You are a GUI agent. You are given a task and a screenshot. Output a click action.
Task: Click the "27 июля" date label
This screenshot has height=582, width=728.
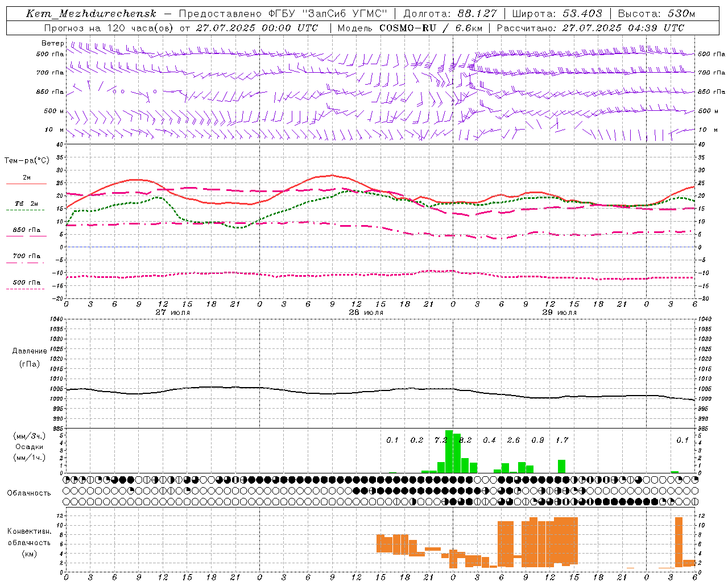tap(173, 312)
